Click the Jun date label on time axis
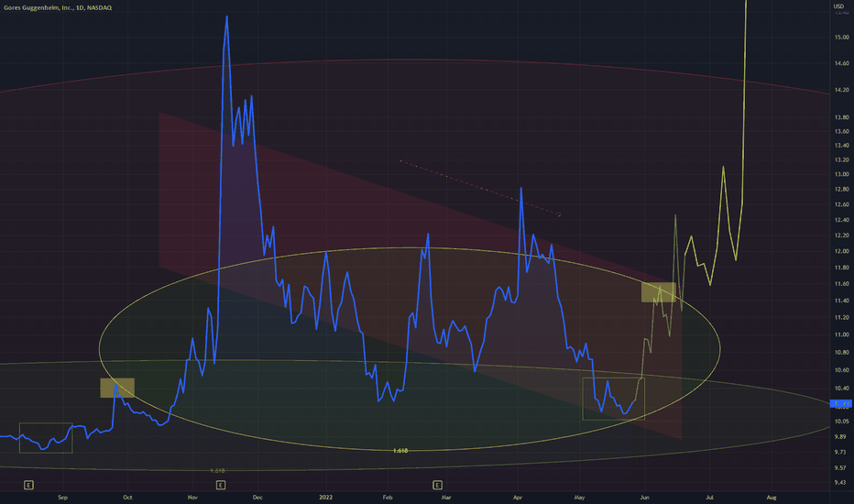Image resolution: width=854 pixels, height=504 pixels. [644, 497]
